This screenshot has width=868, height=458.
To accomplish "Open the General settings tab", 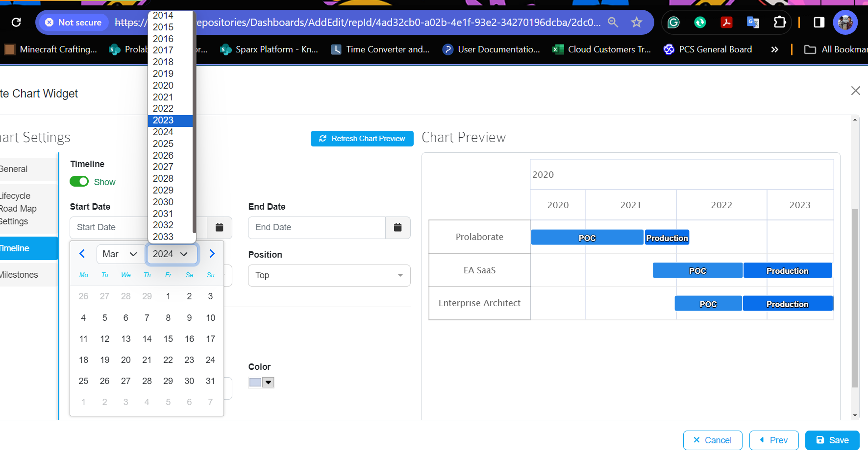I will click(28, 169).
